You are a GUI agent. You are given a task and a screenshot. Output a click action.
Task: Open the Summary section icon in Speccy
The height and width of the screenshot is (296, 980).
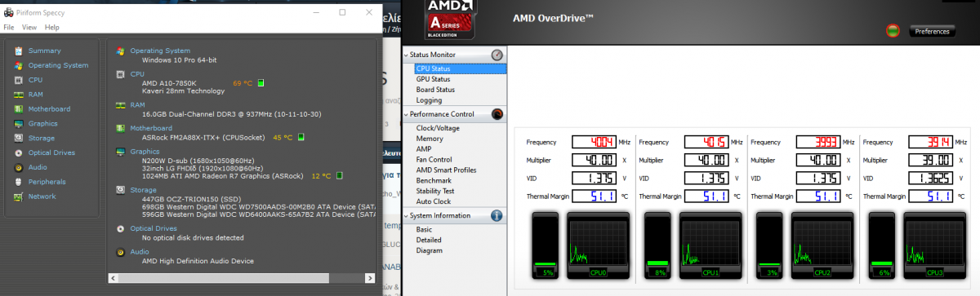point(18,51)
